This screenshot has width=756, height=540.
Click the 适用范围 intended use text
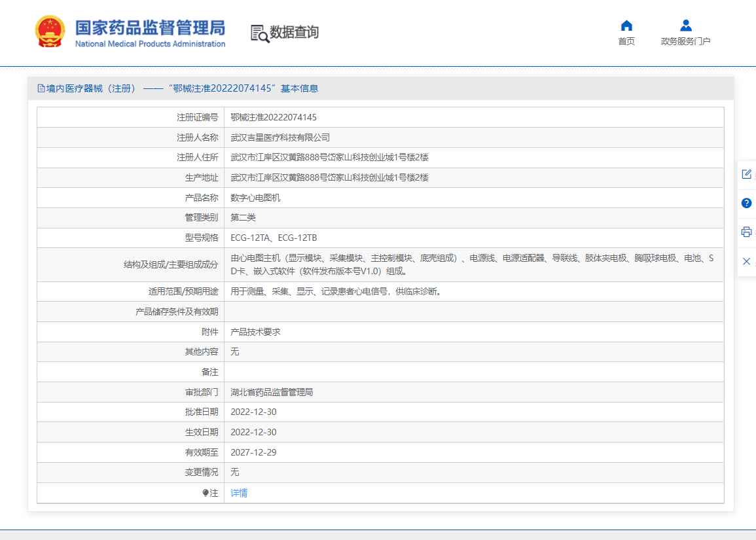click(336, 291)
